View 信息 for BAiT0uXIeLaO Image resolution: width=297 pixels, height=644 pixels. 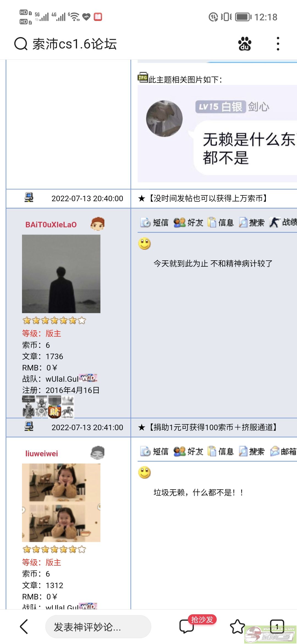pyautogui.click(x=221, y=222)
